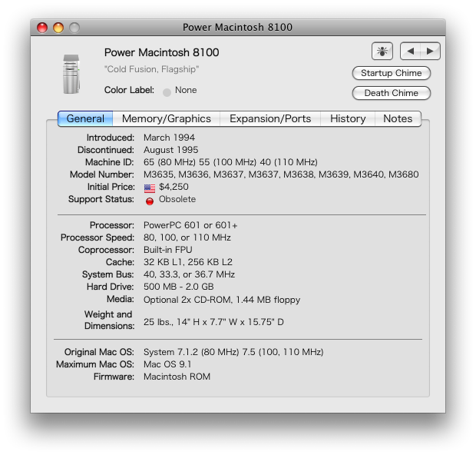Click the "Mac OS 9.1" maximum OS value
The height and width of the screenshot is (455, 476).
(167, 364)
